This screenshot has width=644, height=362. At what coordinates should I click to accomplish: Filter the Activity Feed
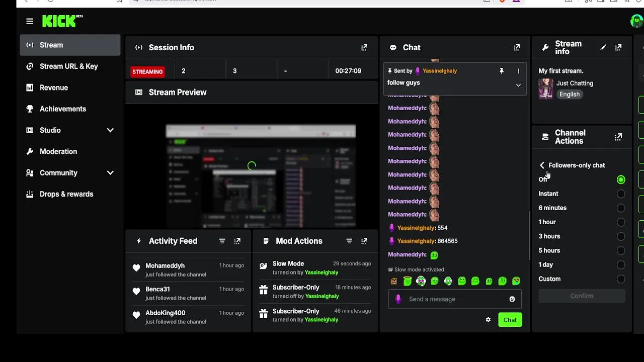point(222,241)
